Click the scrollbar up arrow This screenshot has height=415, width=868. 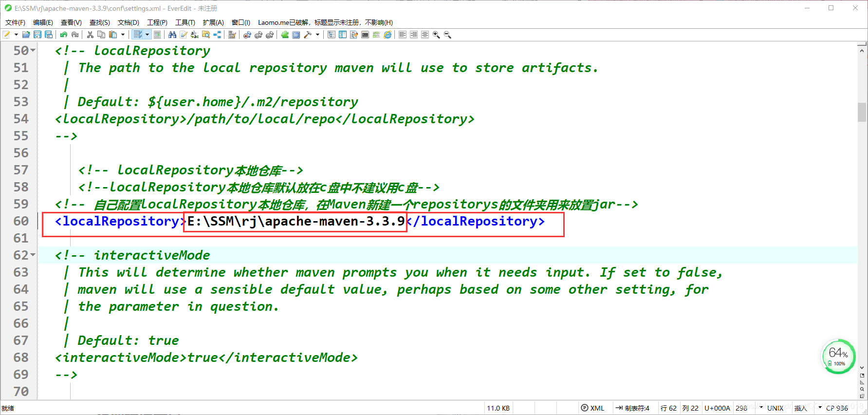tap(862, 50)
